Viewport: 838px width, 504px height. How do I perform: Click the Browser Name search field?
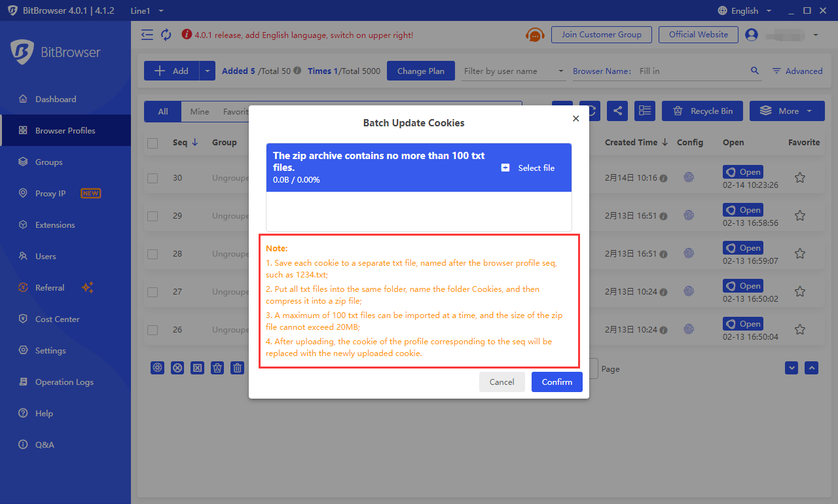click(693, 71)
